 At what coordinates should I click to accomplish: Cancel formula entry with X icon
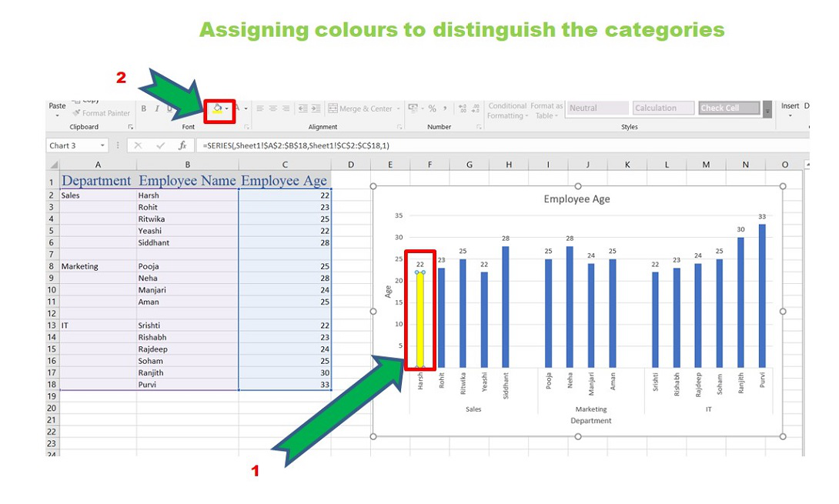coord(138,145)
